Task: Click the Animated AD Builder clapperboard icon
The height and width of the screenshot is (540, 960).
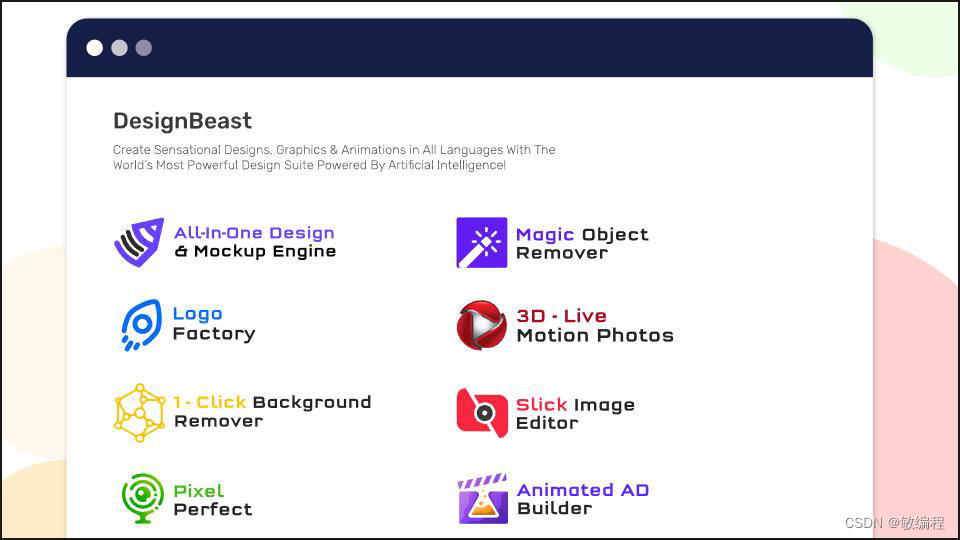Action: 483,498
